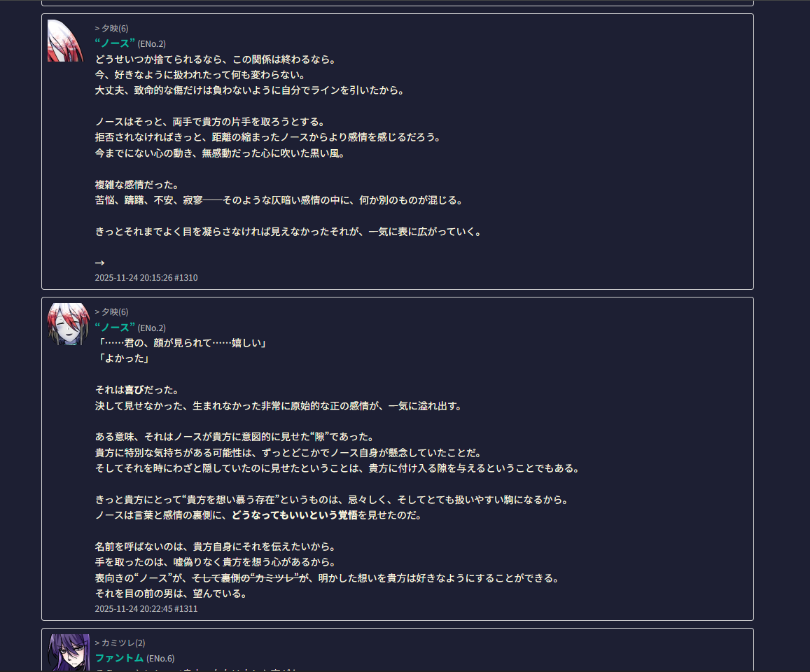810x672 pixels.
Task: Follow the 夕映(6) reply link in post #1311
Action: click(115, 312)
